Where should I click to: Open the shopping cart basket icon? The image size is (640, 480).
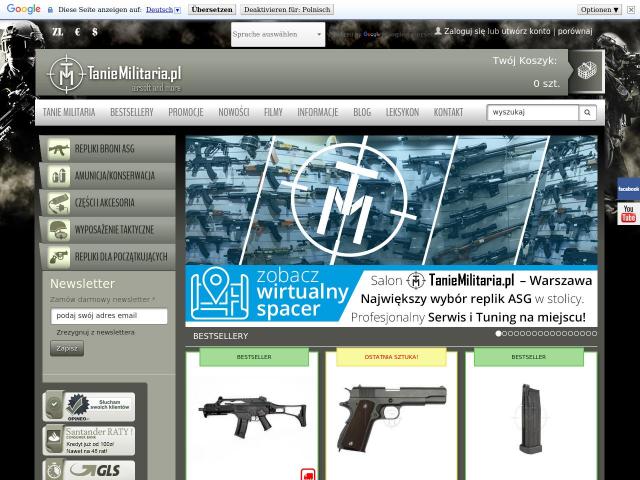tap(587, 71)
